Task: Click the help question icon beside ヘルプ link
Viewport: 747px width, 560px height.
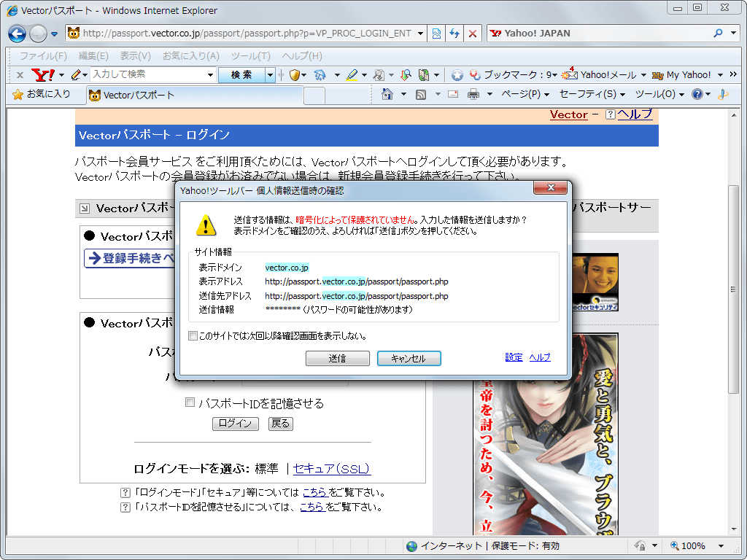Action: pos(611,114)
